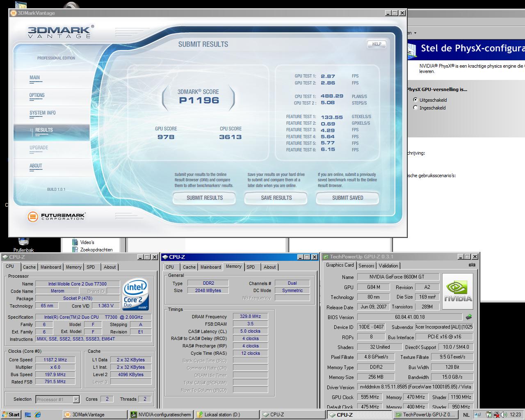
Task: Click the SUBMIT RESULTS button
Action: pos(204,198)
